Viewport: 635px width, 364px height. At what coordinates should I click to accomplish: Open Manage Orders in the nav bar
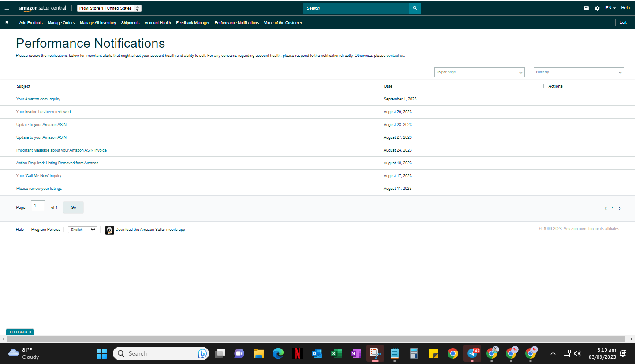coord(61,23)
